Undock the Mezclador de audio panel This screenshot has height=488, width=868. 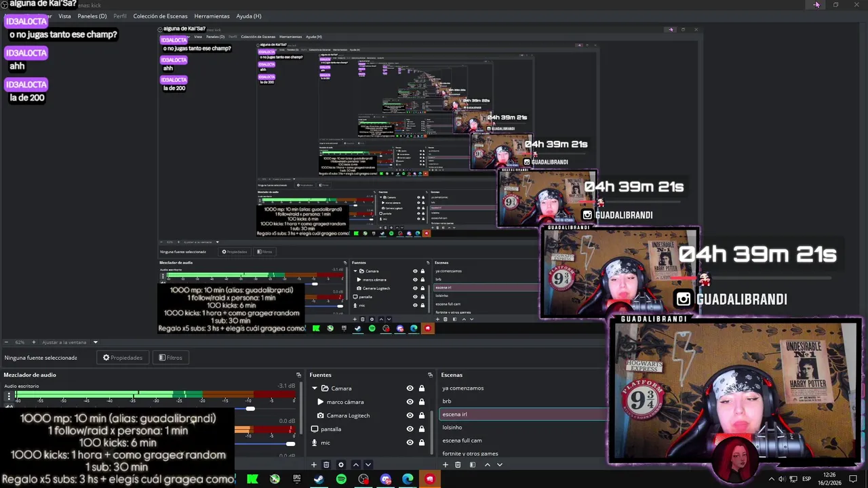[298, 375]
